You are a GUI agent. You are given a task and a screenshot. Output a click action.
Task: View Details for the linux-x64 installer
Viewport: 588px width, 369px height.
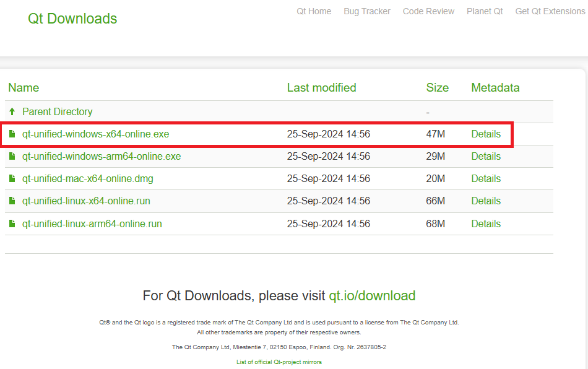click(x=486, y=201)
